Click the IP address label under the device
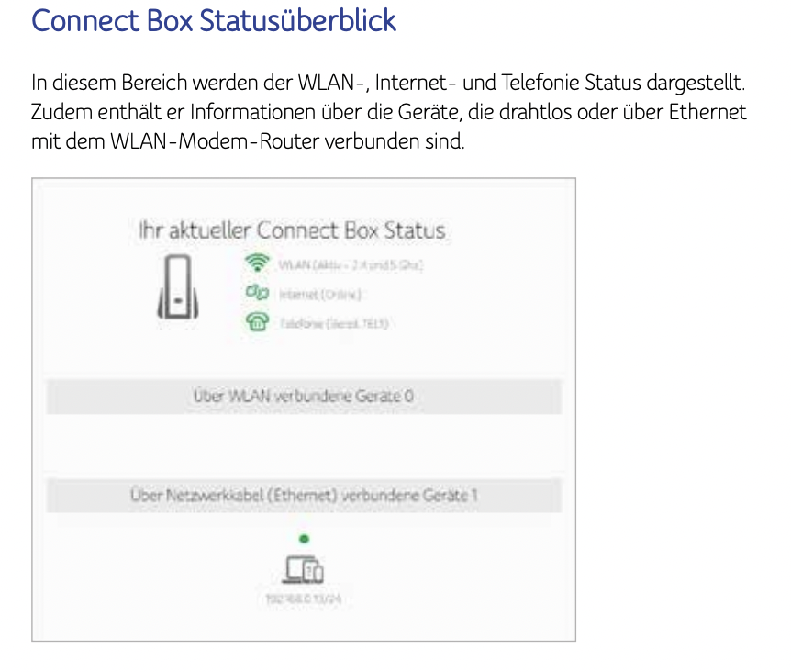 tap(304, 599)
